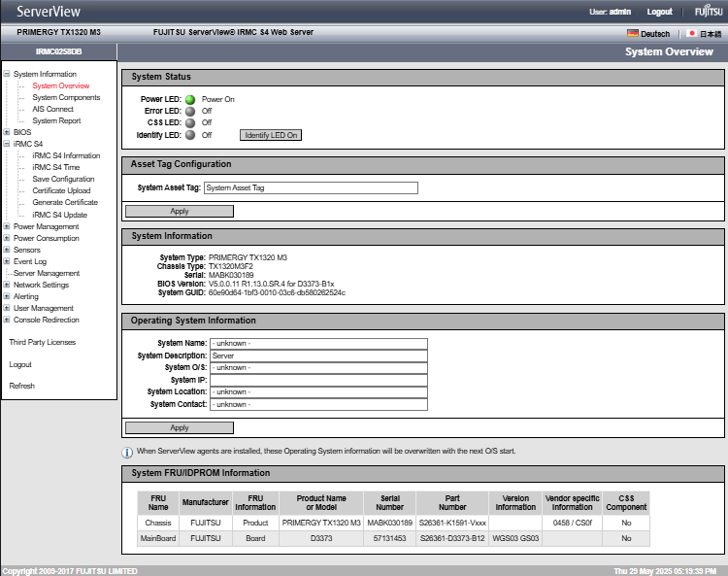Focus the System Location field
This screenshot has height=576, width=728.
[318, 392]
